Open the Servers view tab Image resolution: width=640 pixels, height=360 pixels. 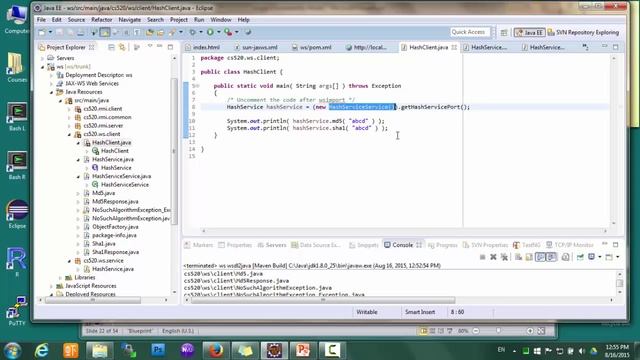[x=272, y=245]
